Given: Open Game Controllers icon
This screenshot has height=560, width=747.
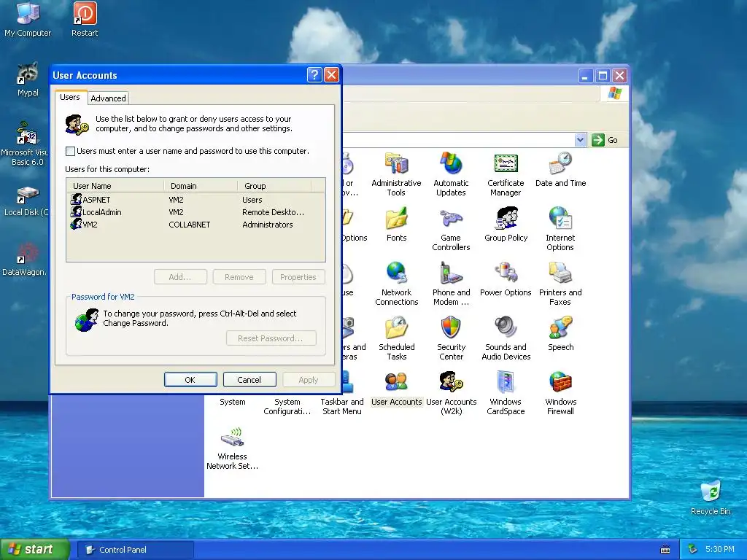Looking at the screenshot, I should (451, 229).
